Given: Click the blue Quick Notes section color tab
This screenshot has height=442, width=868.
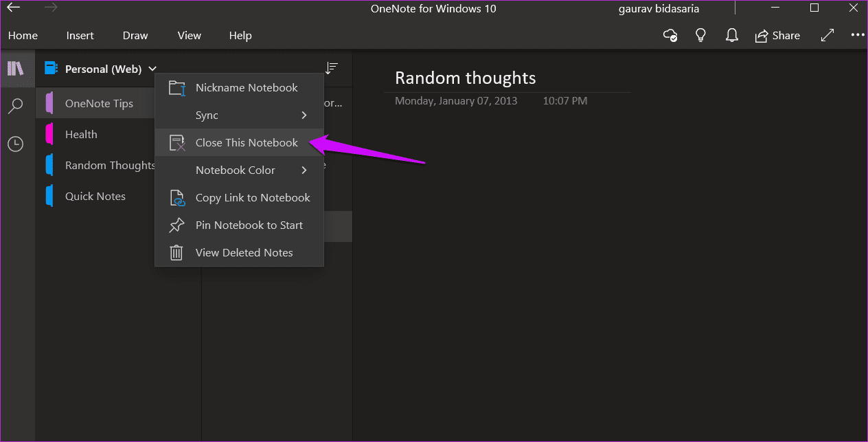Looking at the screenshot, I should (x=49, y=196).
